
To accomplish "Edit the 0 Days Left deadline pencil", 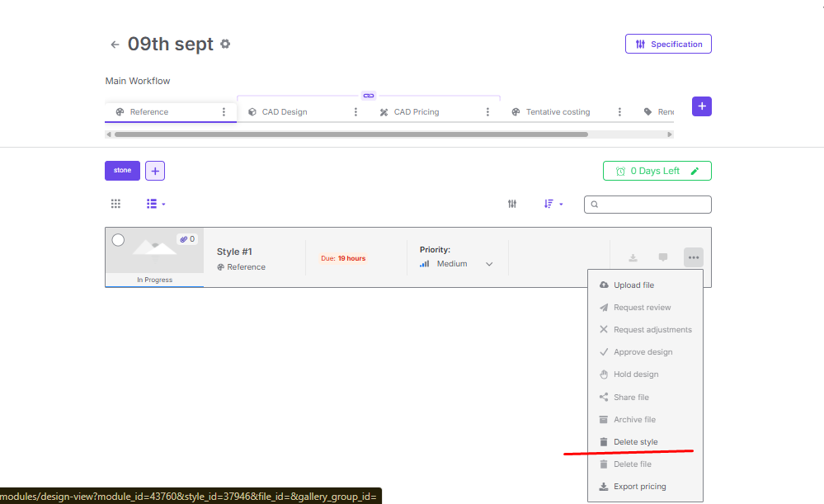I will tap(695, 171).
